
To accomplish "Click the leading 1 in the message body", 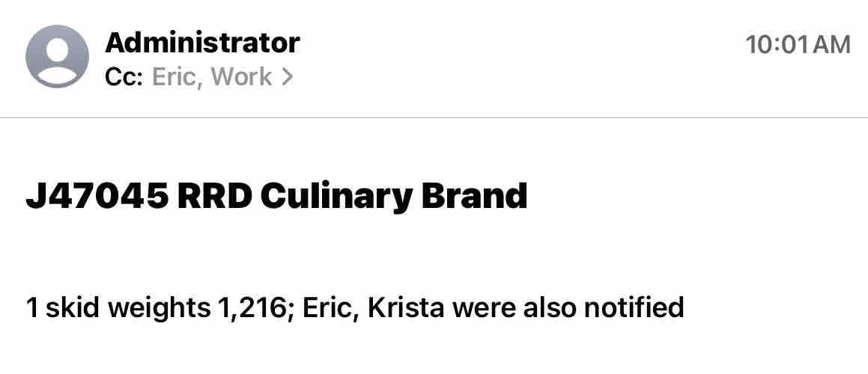I will pyautogui.click(x=31, y=307).
